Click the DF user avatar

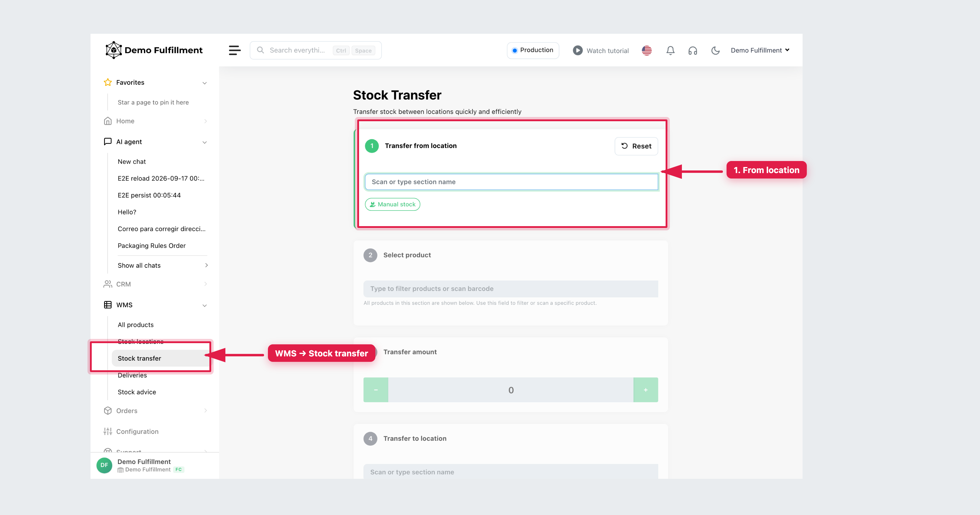(104, 465)
